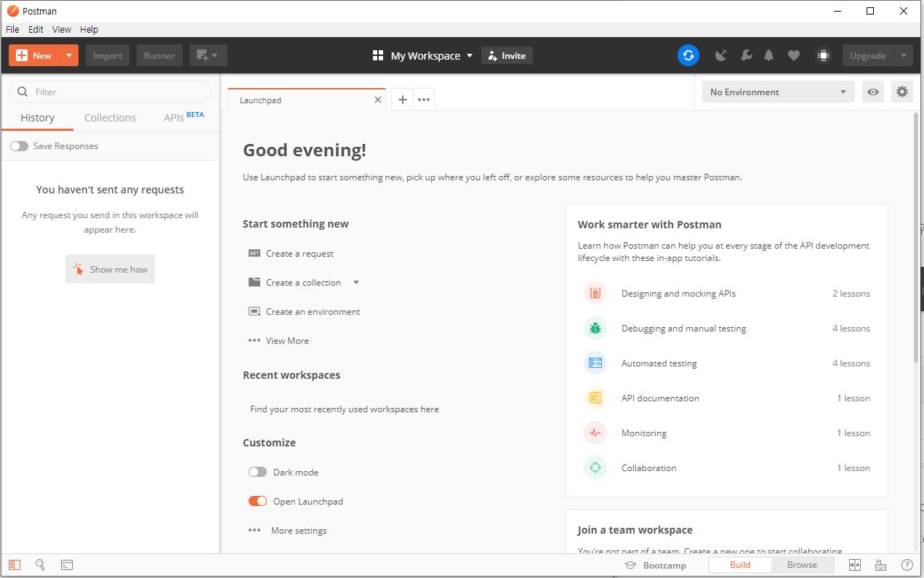Click the Launchpad vertical scrollbar
The image size is (924, 578).
coord(915,238)
